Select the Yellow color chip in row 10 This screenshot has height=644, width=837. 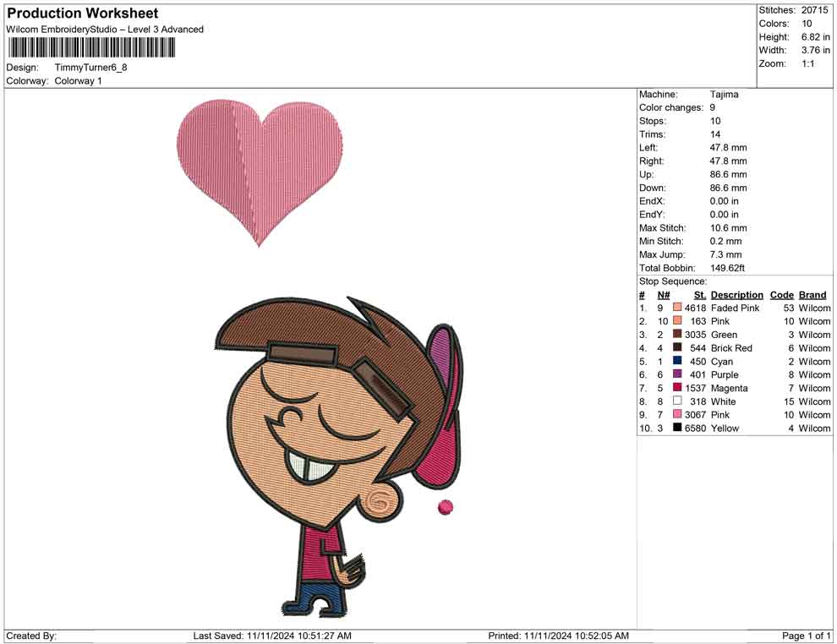pyautogui.click(x=676, y=428)
